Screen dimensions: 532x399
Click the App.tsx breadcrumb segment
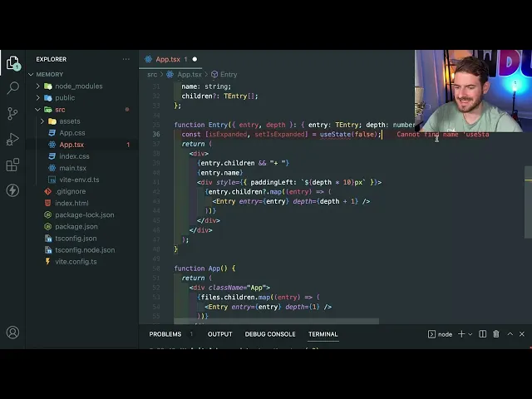point(190,74)
